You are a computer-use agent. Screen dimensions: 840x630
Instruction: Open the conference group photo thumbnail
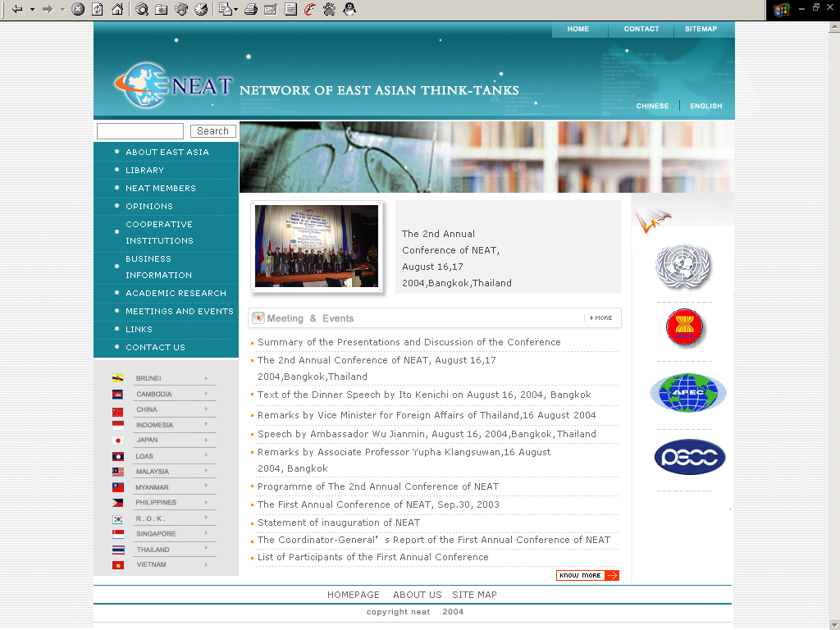(317, 246)
